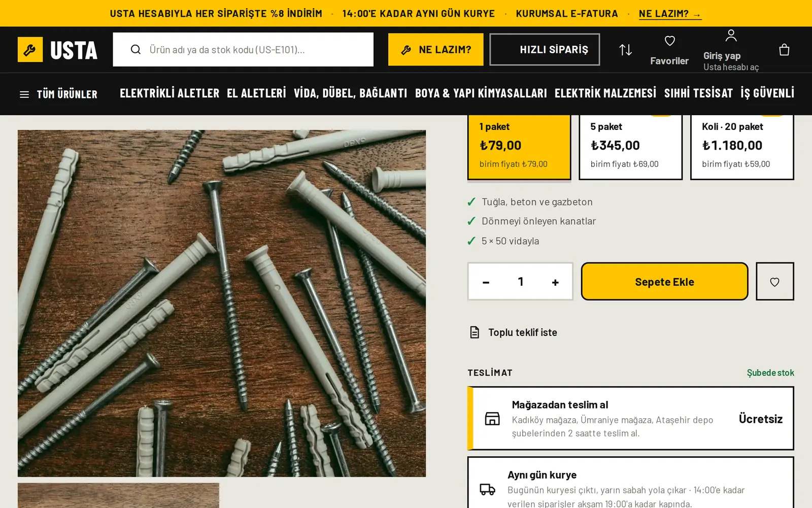Click the search magnifier icon
The width and height of the screenshot is (812, 508).
pyautogui.click(x=136, y=49)
